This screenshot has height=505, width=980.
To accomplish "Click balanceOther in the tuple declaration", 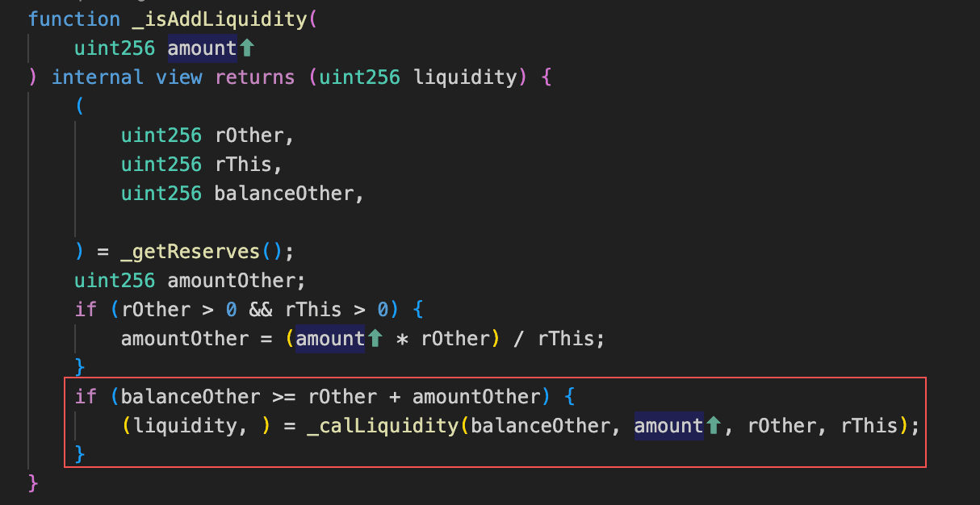I will pyautogui.click(x=283, y=194).
